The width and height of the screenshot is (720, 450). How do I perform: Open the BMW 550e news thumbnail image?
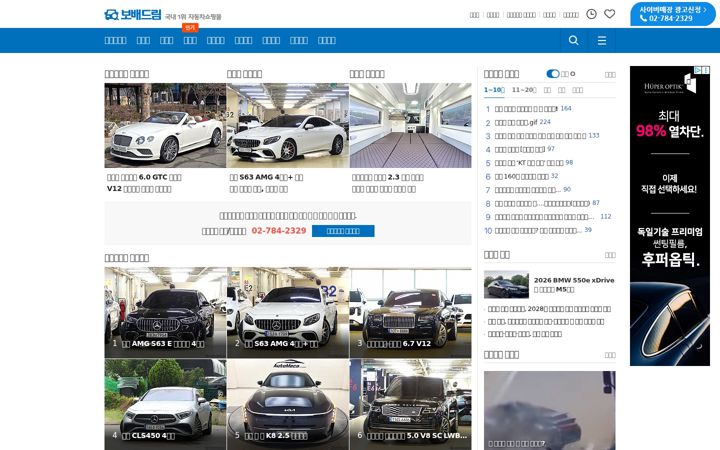pos(506,285)
